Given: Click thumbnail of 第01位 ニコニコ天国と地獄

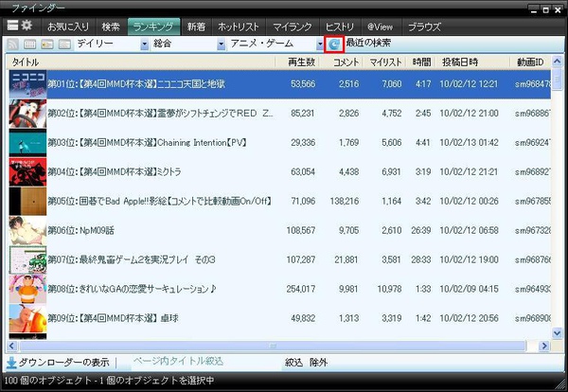Looking at the screenshot, I should pos(27,84).
